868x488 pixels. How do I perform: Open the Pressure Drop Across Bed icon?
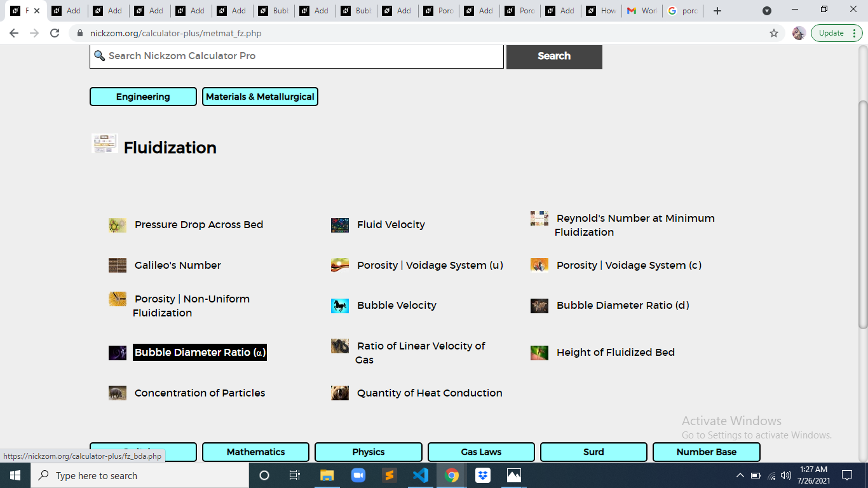[x=118, y=225]
